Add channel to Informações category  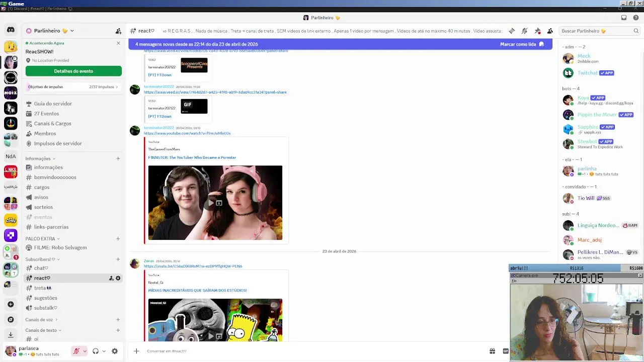tap(118, 158)
